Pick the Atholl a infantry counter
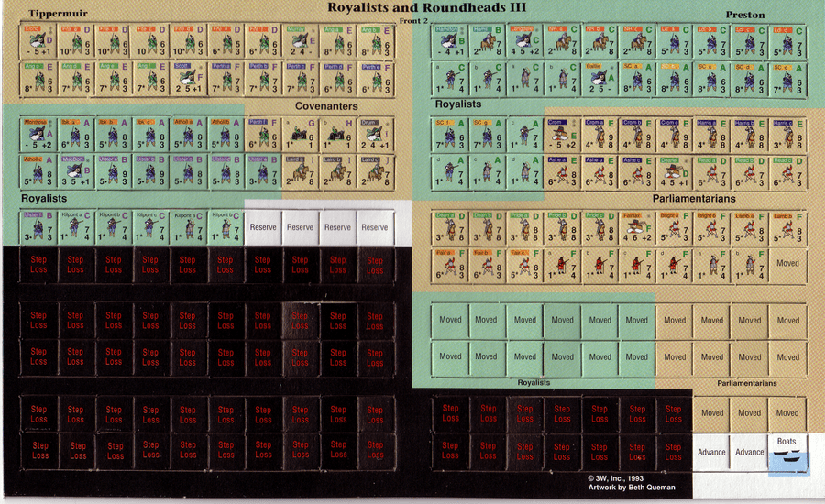The width and height of the screenshot is (825, 504). tap(188, 134)
